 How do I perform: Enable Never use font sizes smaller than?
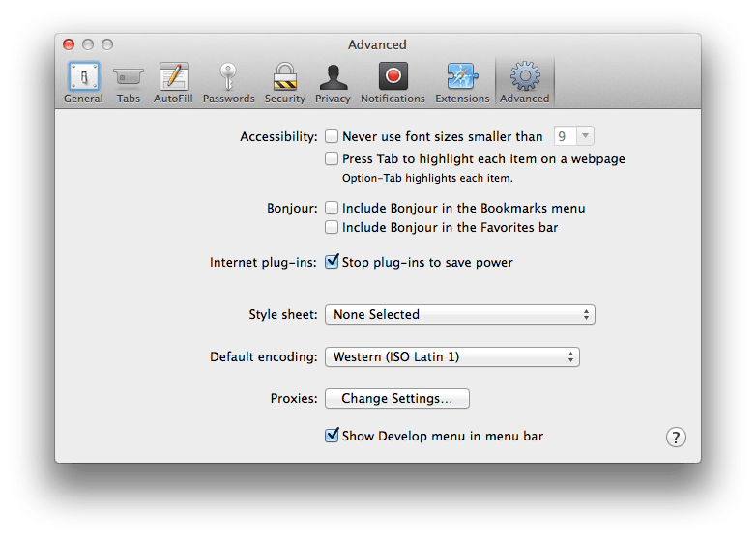(332, 137)
